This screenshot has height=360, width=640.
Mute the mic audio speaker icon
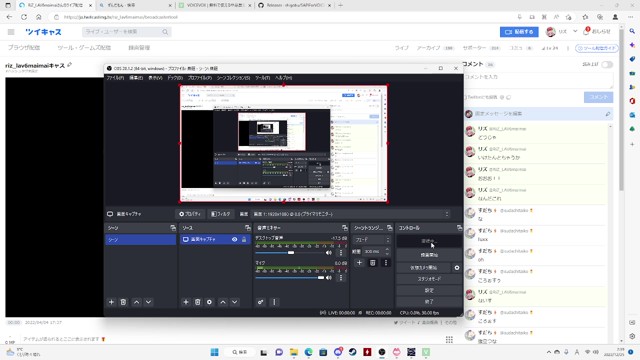329,278
